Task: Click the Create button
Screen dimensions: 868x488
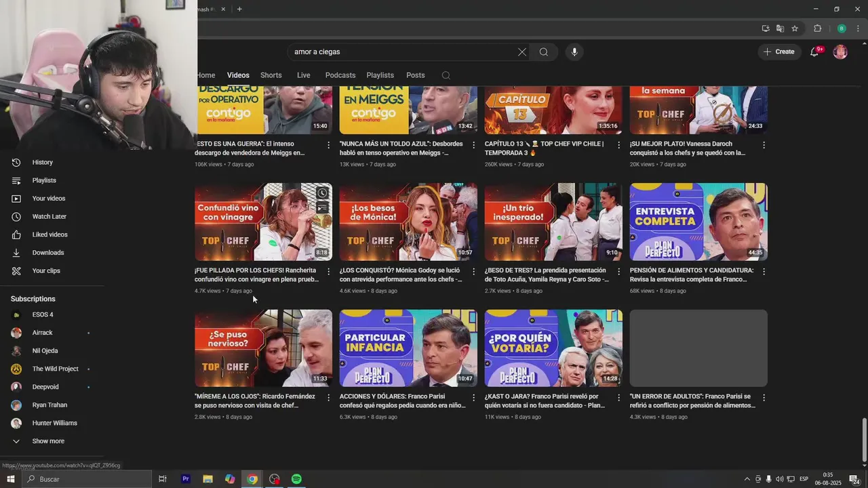Action: point(779,52)
